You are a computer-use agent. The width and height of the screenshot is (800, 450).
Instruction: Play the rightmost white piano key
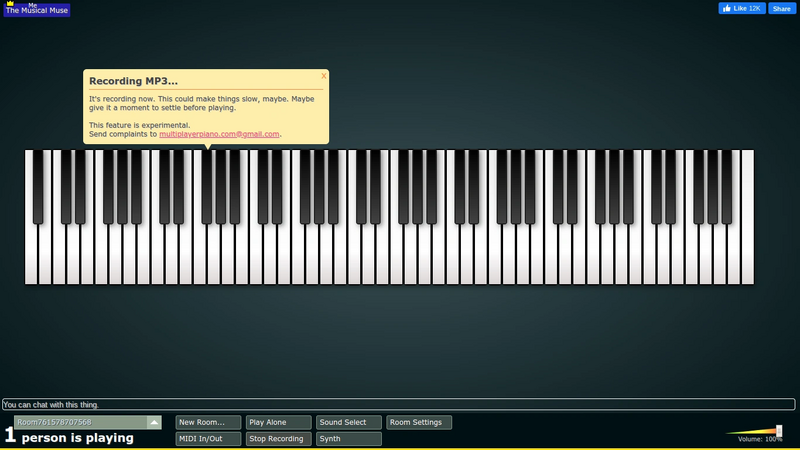pos(747,217)
